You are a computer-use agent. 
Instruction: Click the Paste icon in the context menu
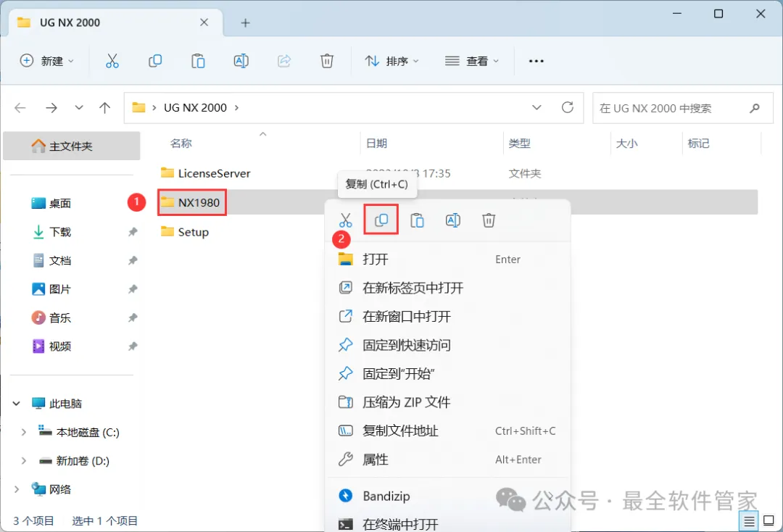pyautogui.click(x=418, y=220)
